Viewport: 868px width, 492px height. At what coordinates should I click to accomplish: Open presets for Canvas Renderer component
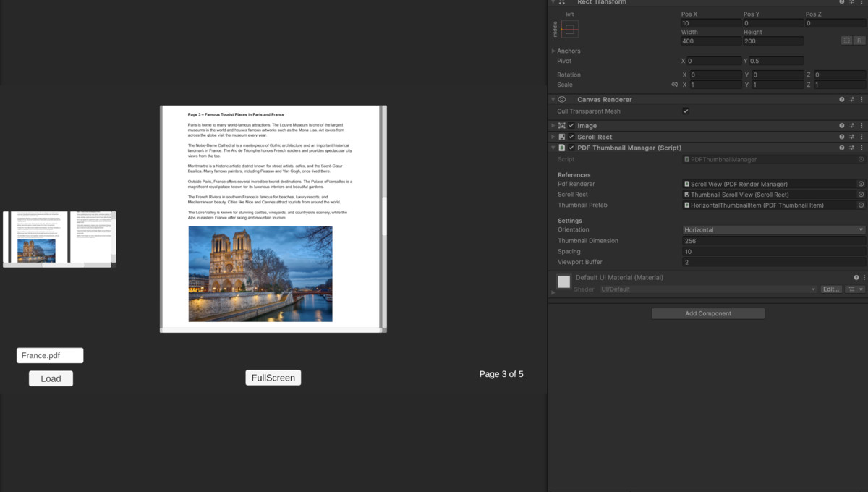coord(852,100)
